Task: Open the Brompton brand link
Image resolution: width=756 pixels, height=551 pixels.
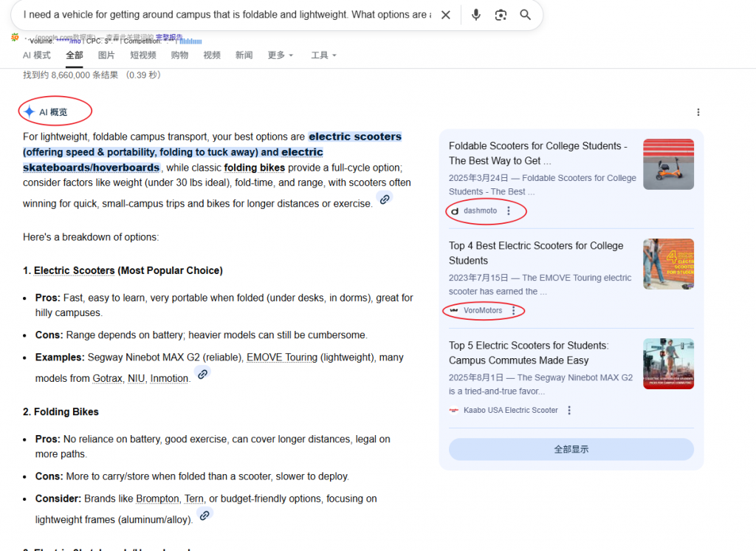Action: coord(157,499)
